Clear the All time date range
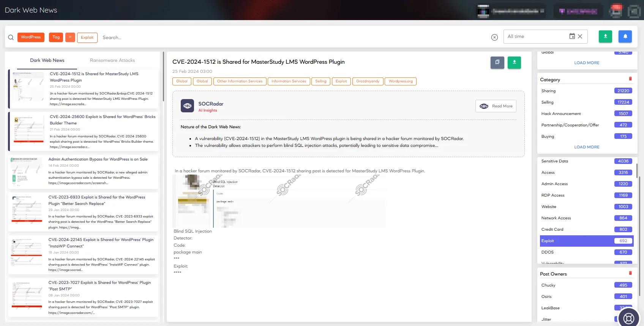The width and height of the screenshot is (644, 326). [x=580, y=36]
